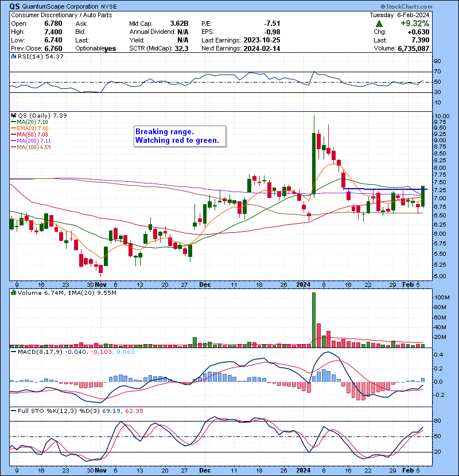
Task: Click the MA(100) 6.59 legend entry
Action: tap(34, 147)
